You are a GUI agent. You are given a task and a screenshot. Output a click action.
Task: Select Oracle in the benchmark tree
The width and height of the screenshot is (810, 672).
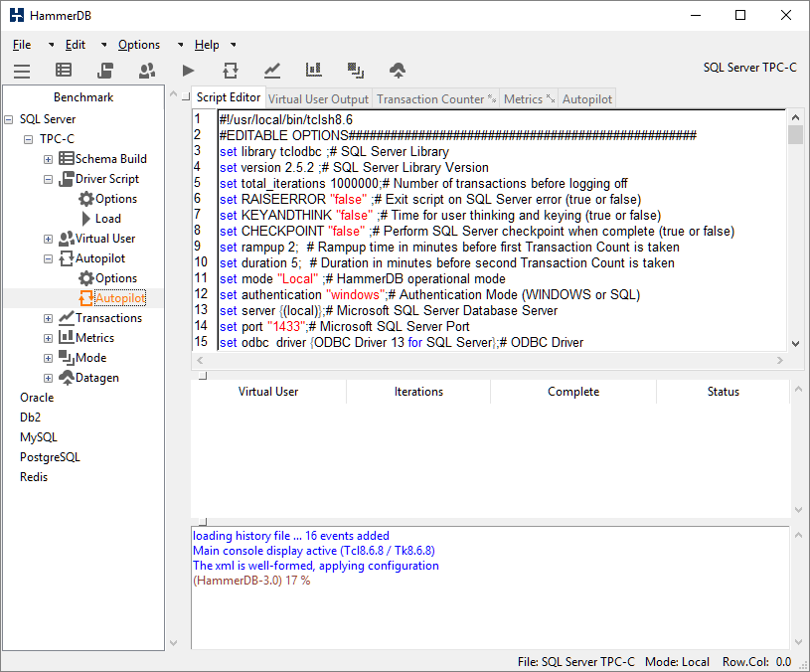[37, 398]
